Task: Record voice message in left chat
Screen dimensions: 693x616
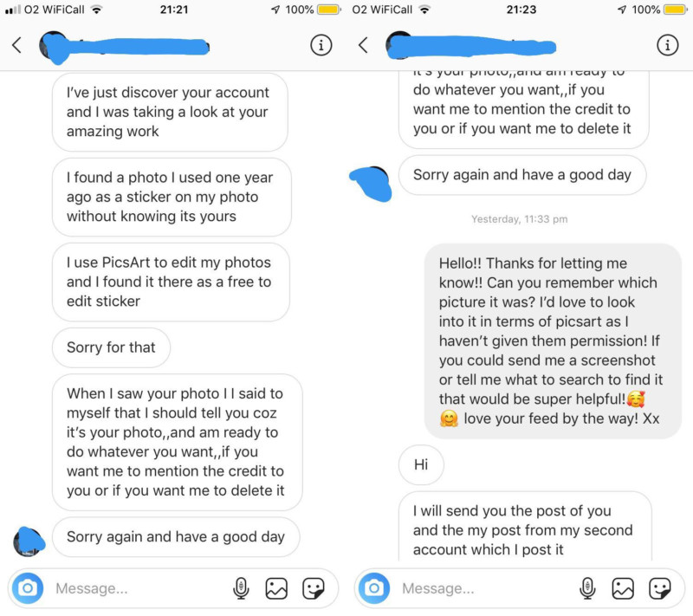Action: 241,588
